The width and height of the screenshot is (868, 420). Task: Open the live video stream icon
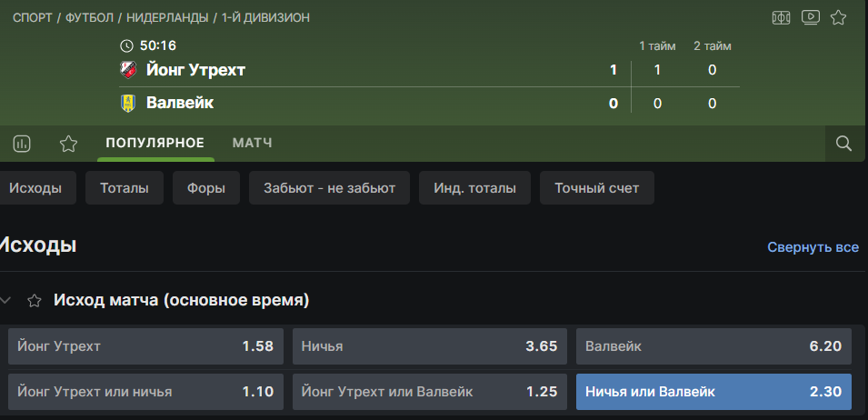(x=811, y=17)
